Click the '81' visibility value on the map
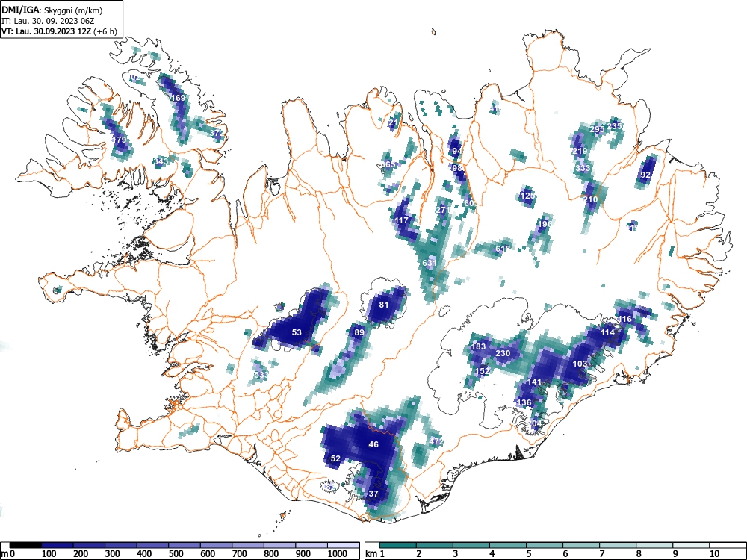Image resolution: width=747 pixels, height=560 pixels. (384, 305)
